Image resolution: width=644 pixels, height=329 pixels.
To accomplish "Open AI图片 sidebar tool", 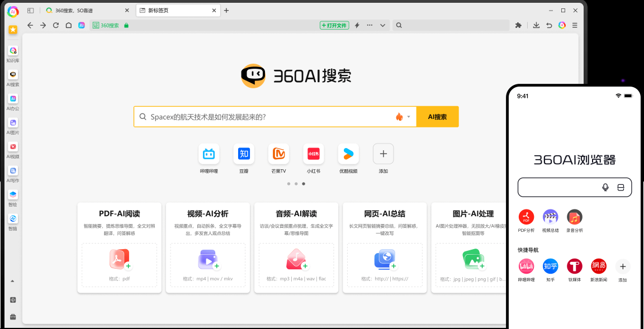I will (13, 126).
